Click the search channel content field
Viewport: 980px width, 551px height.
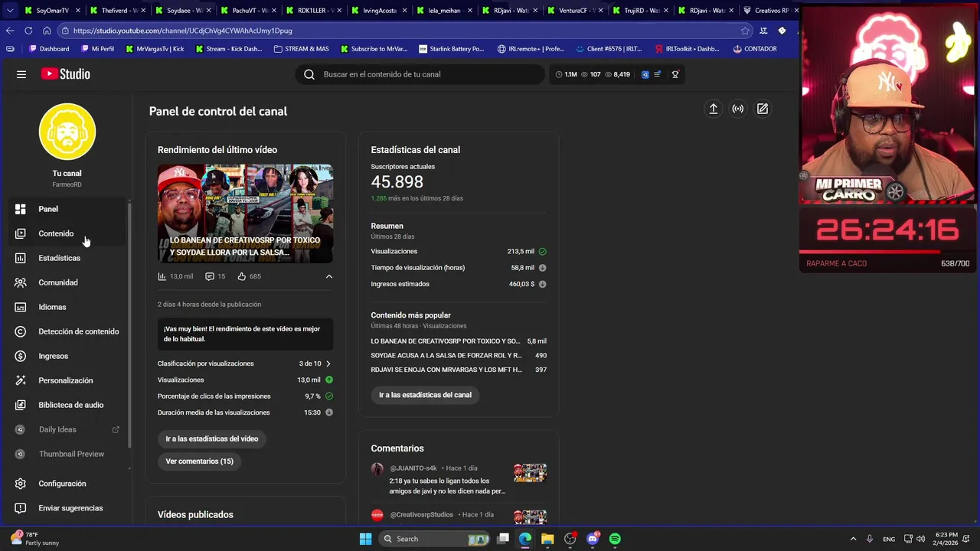420,74
